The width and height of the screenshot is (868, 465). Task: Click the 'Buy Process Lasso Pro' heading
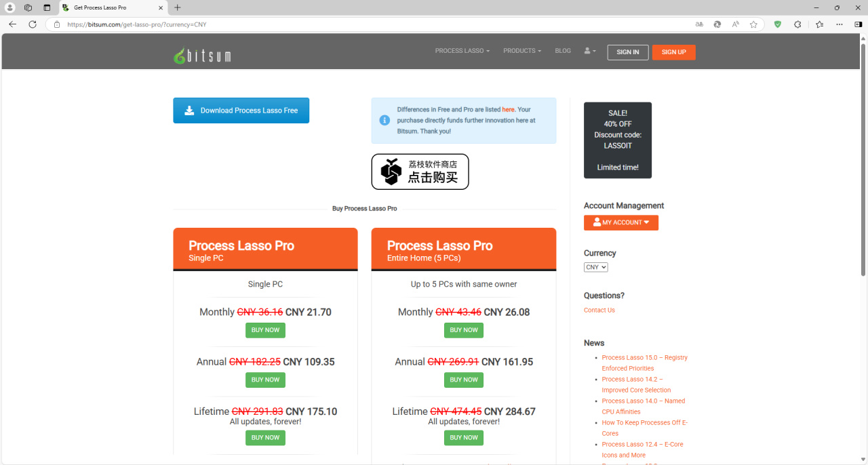[365, 209]
